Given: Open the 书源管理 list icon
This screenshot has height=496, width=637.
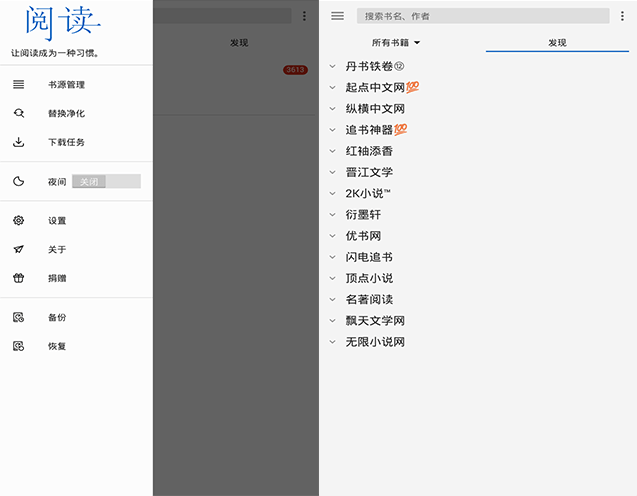Looking at the screenshot, I should pos(18,84).
